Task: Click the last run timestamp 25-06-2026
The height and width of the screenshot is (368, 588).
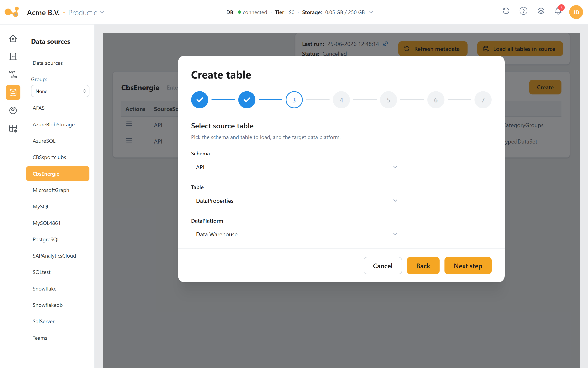Action: [x=353, y=44]
